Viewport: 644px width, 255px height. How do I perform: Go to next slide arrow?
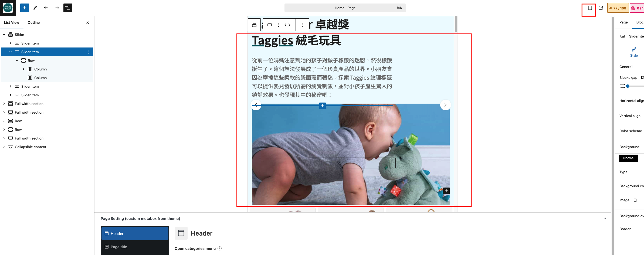click(x=445, y=105)
